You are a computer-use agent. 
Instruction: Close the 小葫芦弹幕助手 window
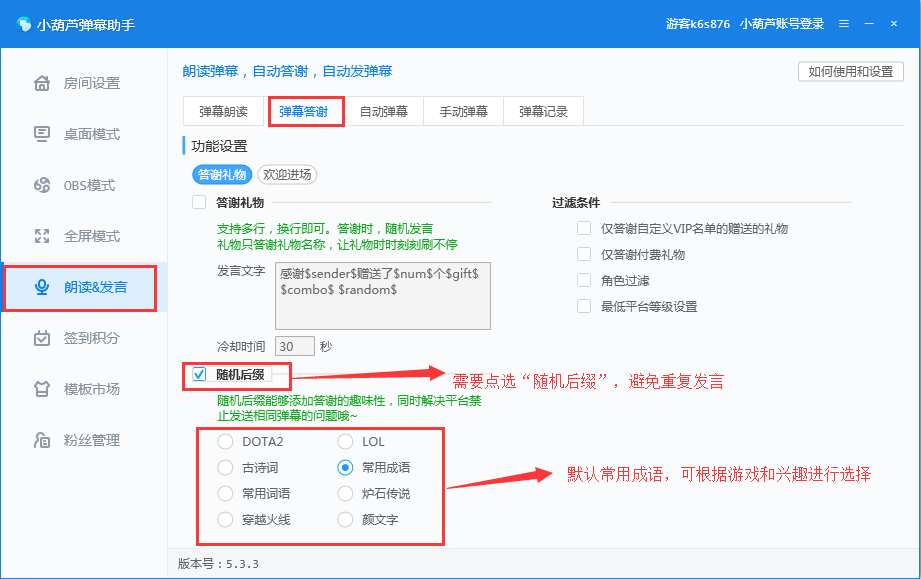[893, 24]
